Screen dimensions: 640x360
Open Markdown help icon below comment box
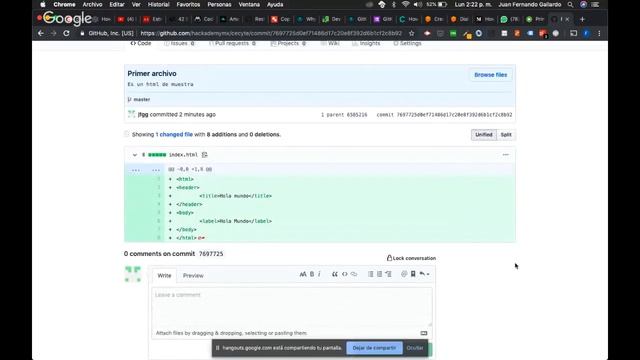[424, 333]
